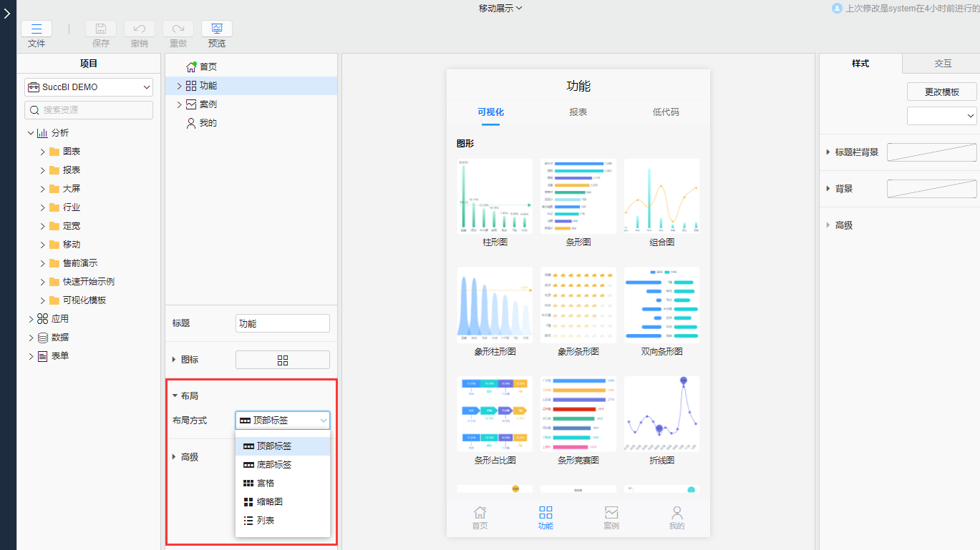The height and width of the screenshot is (550, 980).
Task: Click the grid icon picker button
Action: pyautogui.click(x=282, y=360)
